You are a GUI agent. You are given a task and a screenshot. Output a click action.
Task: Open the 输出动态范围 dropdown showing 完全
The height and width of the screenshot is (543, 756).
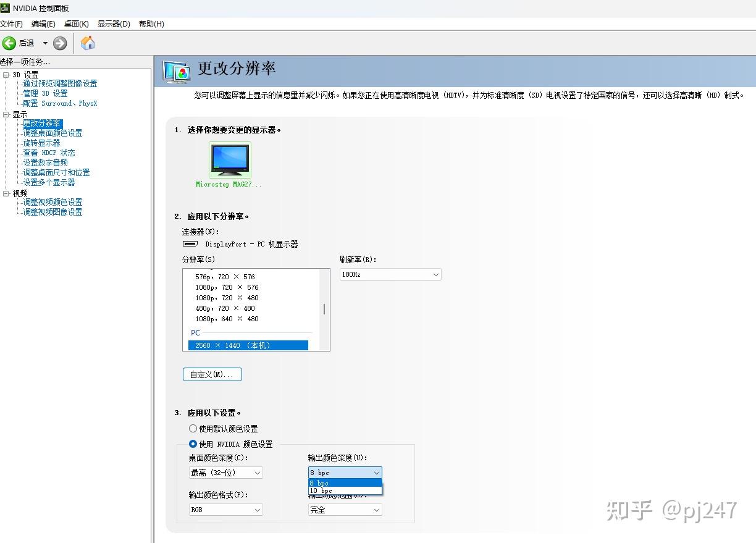(344, 510)
